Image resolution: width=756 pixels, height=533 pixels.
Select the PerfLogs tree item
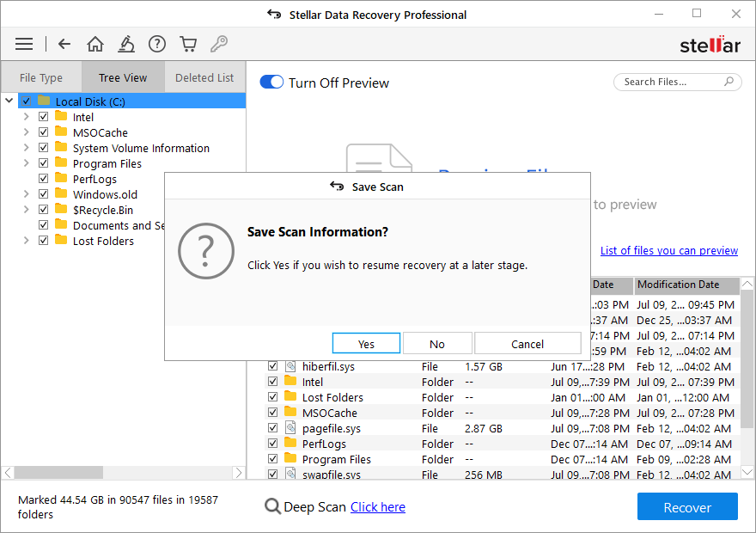coord(94,179)
